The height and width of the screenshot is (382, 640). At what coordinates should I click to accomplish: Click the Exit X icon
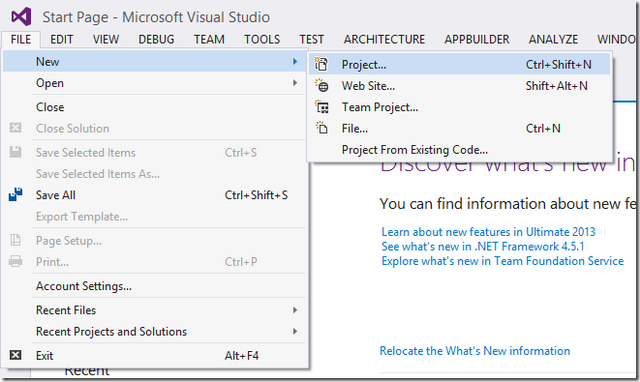pyautogui.click(x=16, y=355)
